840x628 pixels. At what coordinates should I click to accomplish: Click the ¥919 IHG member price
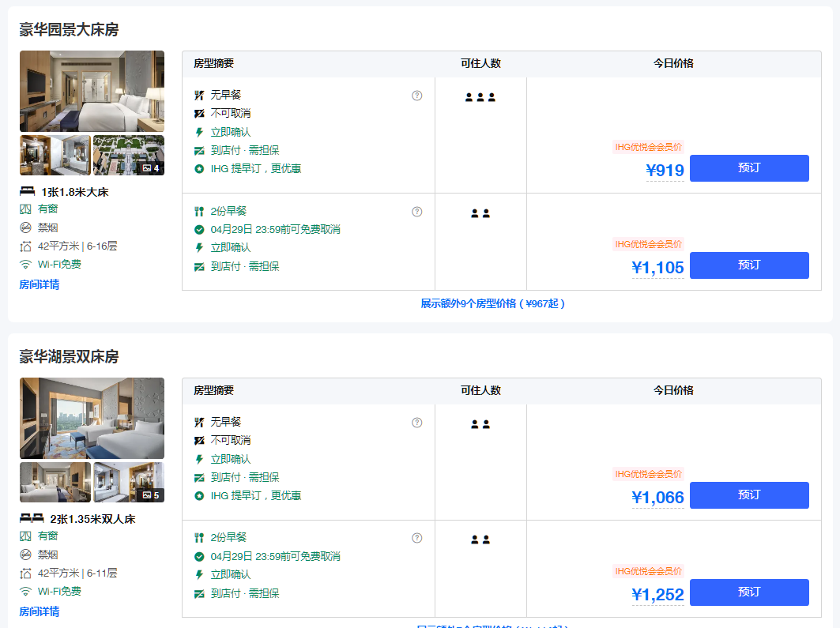[665, 171]
